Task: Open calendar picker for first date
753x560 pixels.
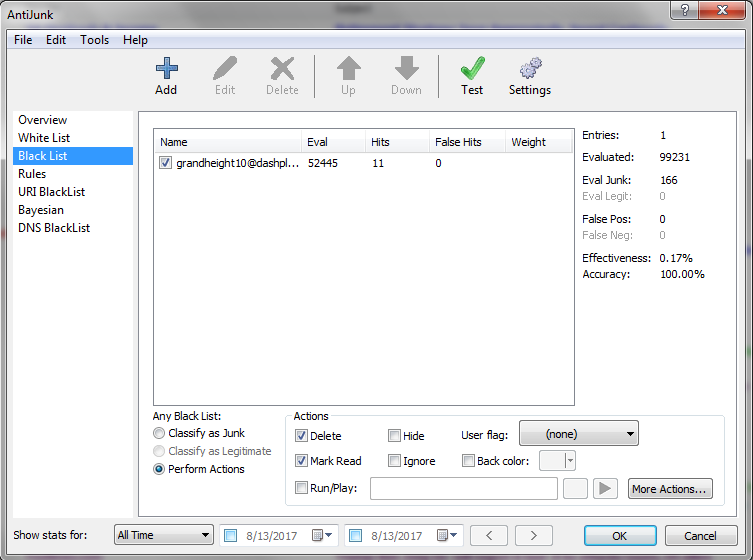Action: click(322, 535)
